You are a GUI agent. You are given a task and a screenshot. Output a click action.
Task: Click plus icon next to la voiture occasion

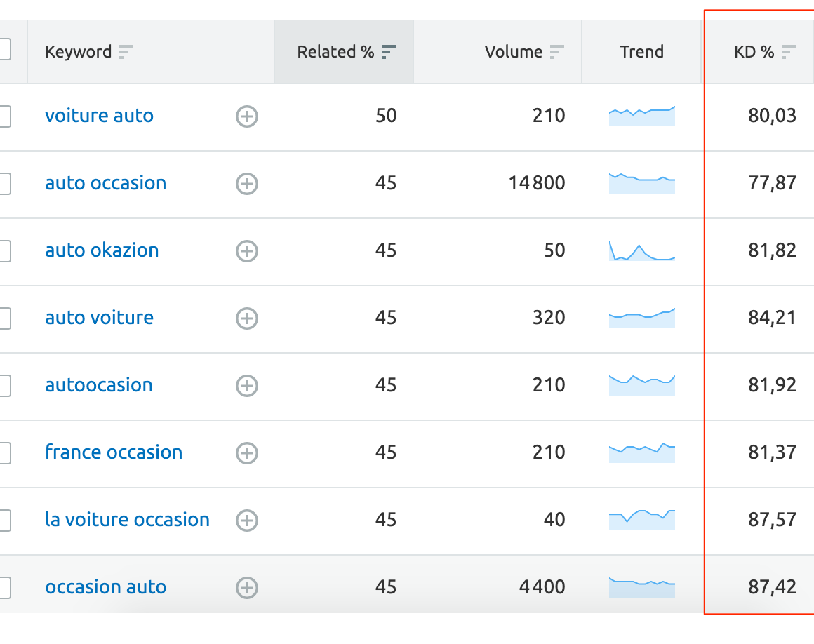pos(246,521)
